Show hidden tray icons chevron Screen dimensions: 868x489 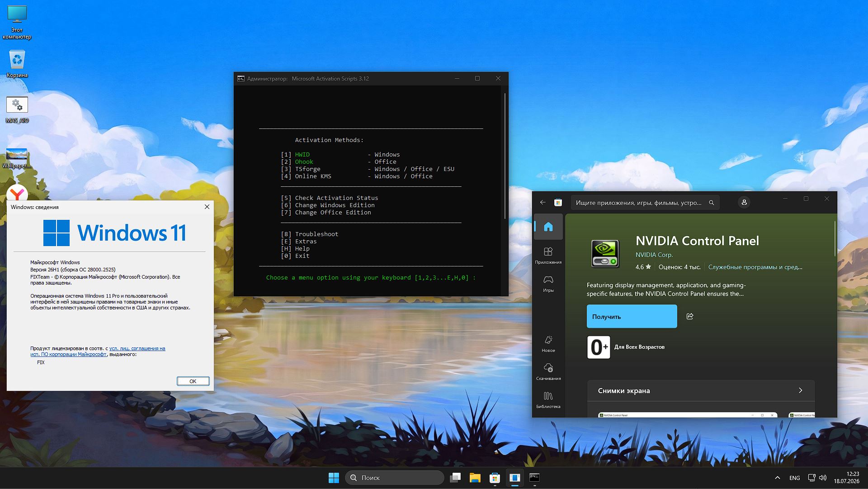tap(777, 478)
